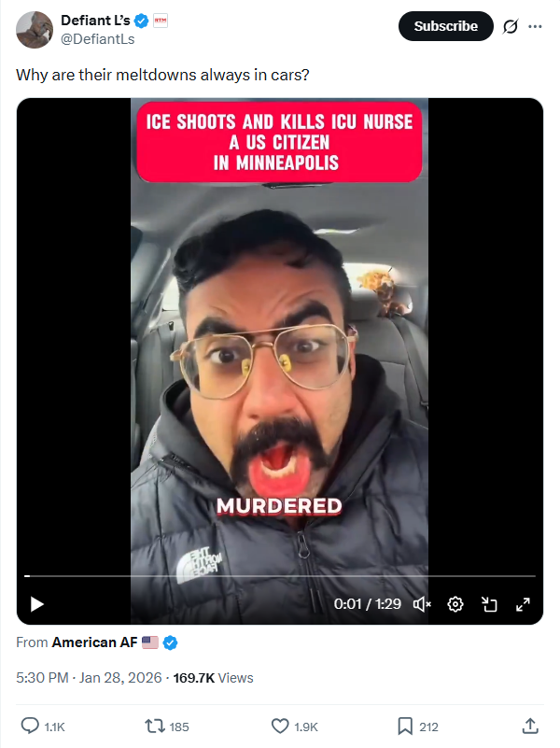Share the post via upload icon

tap(530, 726)
